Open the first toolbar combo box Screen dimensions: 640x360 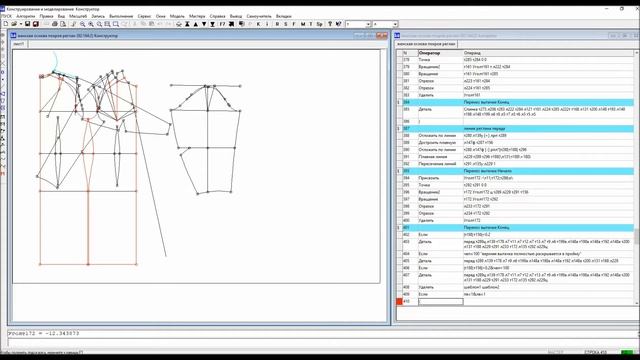[x=358, y=24]
